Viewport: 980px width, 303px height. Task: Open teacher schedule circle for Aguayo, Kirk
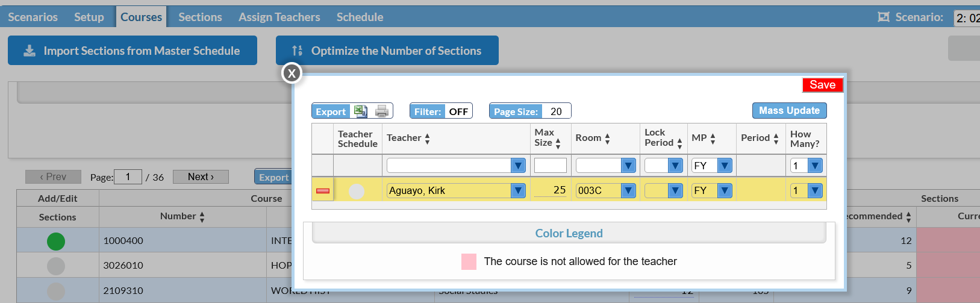(357, 191)
